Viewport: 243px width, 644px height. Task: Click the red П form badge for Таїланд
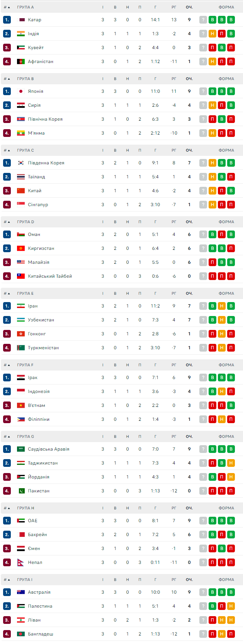pyautogui.click(x=231, y=177)
